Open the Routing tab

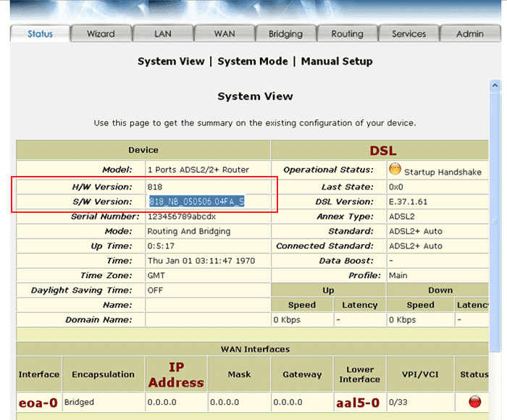(x=347, y=34)
